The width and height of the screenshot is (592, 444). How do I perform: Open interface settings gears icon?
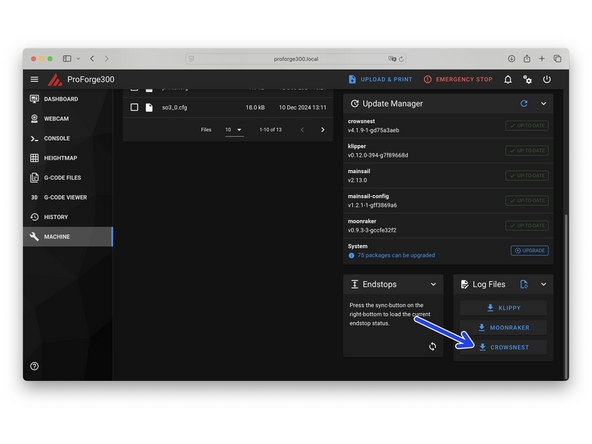click(527, 80)
